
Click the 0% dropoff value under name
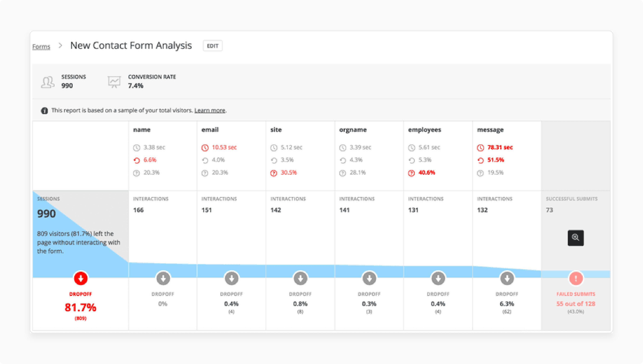click(x=163, y=304)
